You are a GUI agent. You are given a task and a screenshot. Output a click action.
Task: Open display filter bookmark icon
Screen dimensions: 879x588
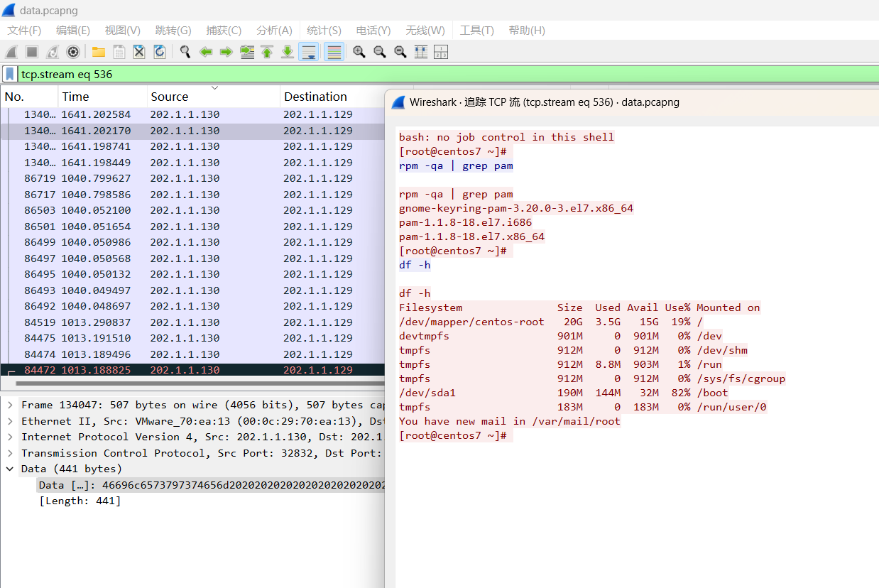pyautogui.click(x=10, y=74)
